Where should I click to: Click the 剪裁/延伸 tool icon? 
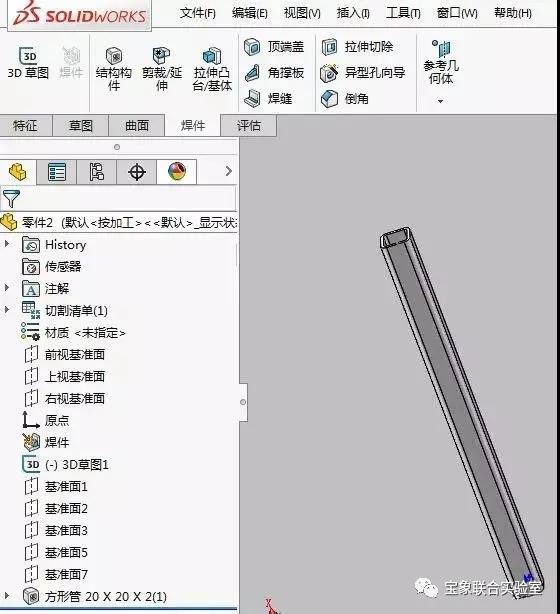coord(162,56)
